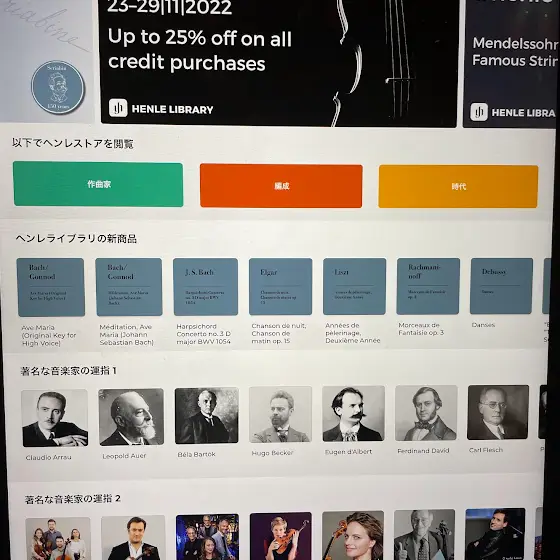Select Hugo Becker portrait

coord(280,414)
